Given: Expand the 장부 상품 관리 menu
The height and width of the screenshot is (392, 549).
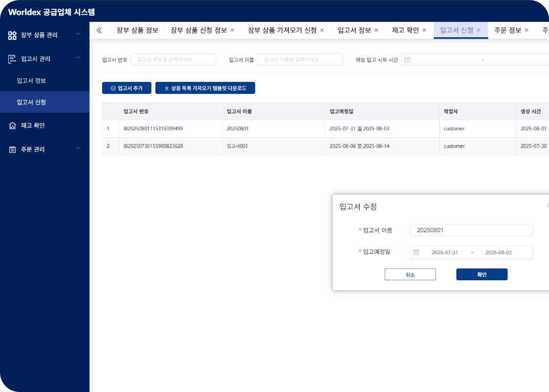Looking at the screenshot, I should tap(78, 34).
